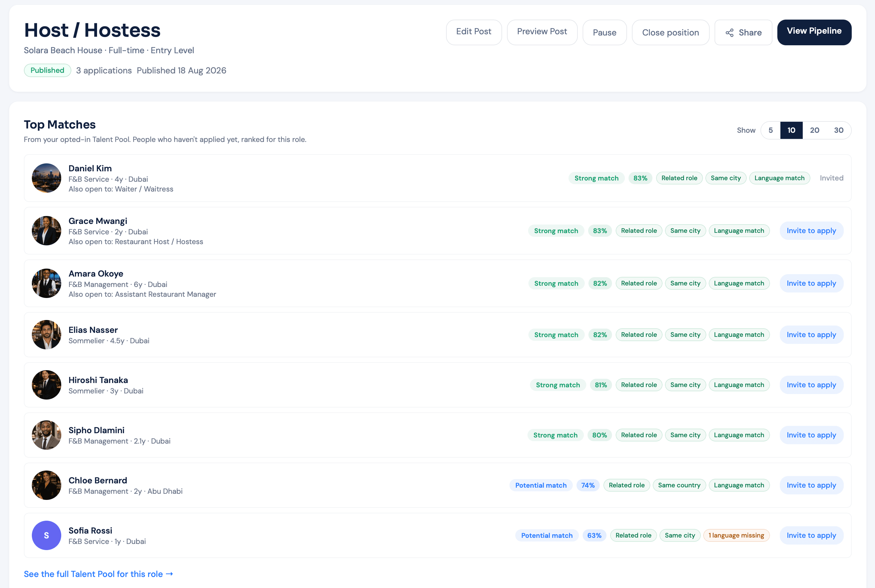The height and width of the screenshot is (588, 875).
Task: Open Chloe Bernard's avatar
Action: pos(47,485)
